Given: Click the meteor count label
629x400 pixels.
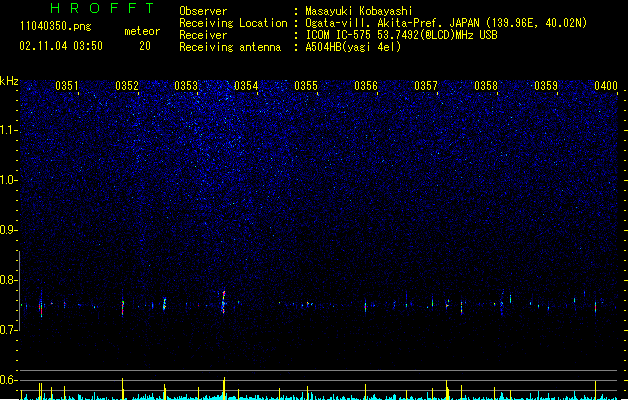Looking at the screenshot, I should click(x=142, y=31).
